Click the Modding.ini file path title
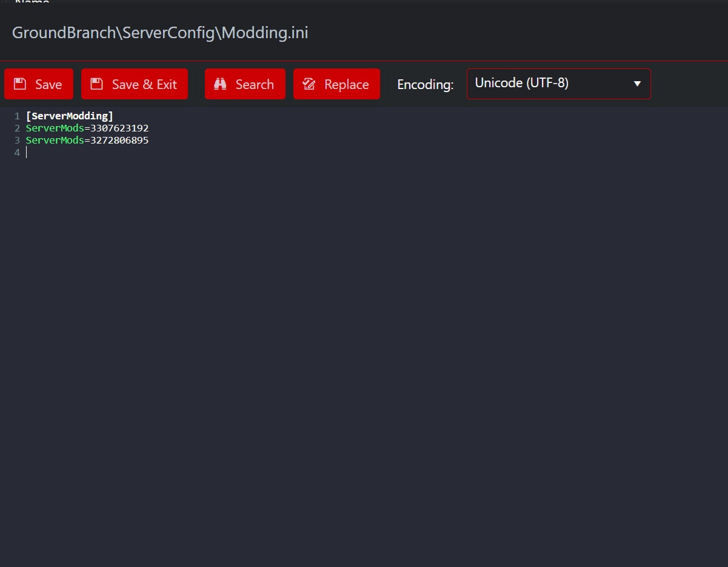Screen dimensions: 728x567 pyautogui.click(x=160, y=33)
